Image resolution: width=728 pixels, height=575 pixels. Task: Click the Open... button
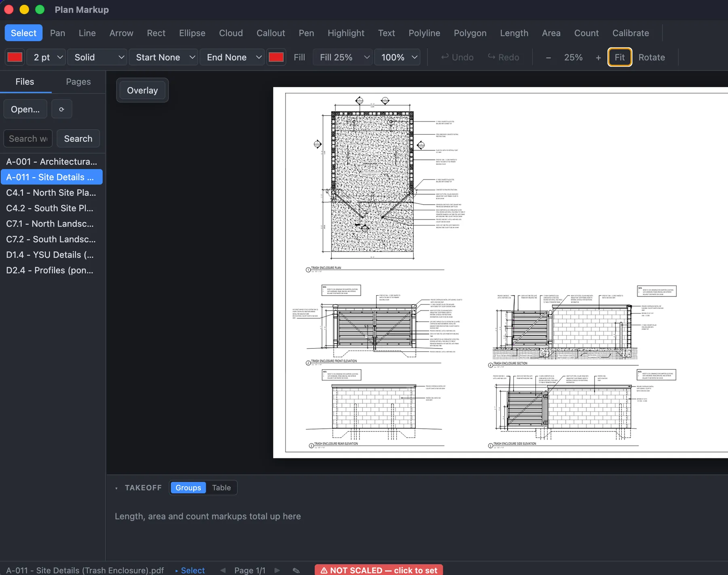point(25,109)
